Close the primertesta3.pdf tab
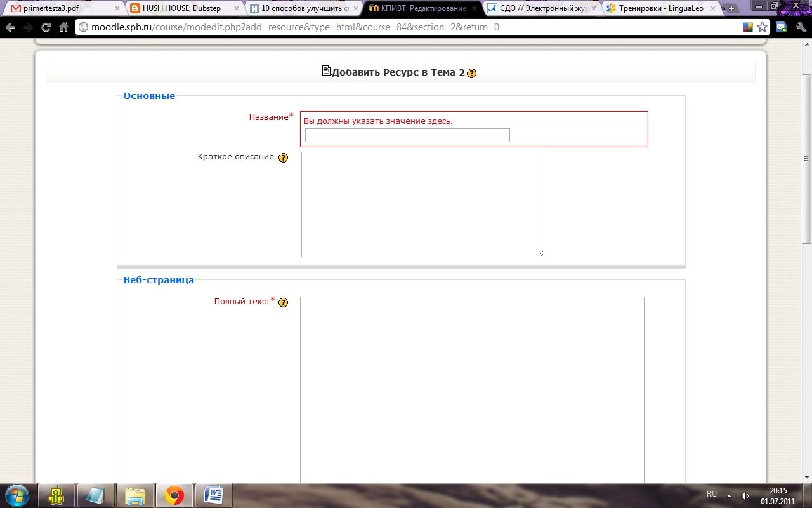The height and width of the screenshot is (508, 812). click(x=117, y=9)
